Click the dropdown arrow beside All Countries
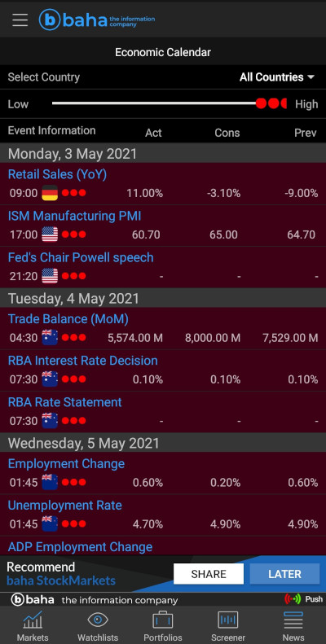The height and width of the screenshot is (644, 326). point(311,77)
